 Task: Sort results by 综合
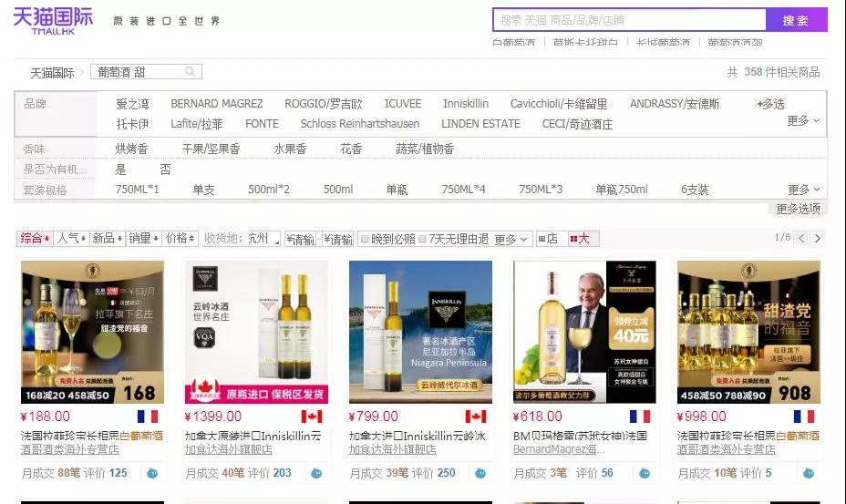click(x=35, y=238)
